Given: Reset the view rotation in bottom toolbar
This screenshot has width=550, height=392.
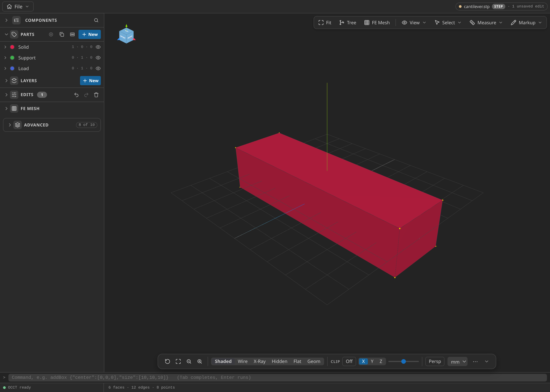Looking at the screenshot, I should 167,361.
